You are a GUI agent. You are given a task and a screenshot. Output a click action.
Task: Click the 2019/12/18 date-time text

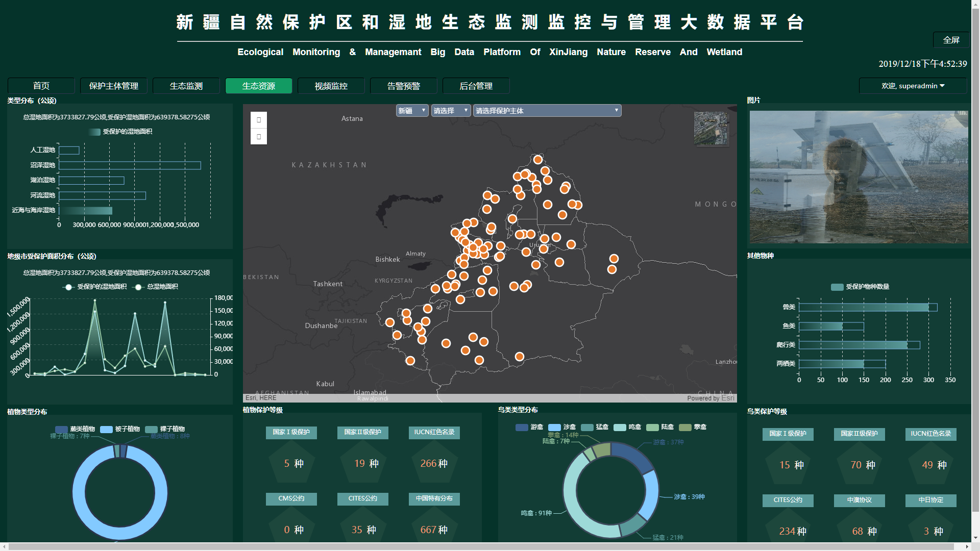(x=922, y=64)
